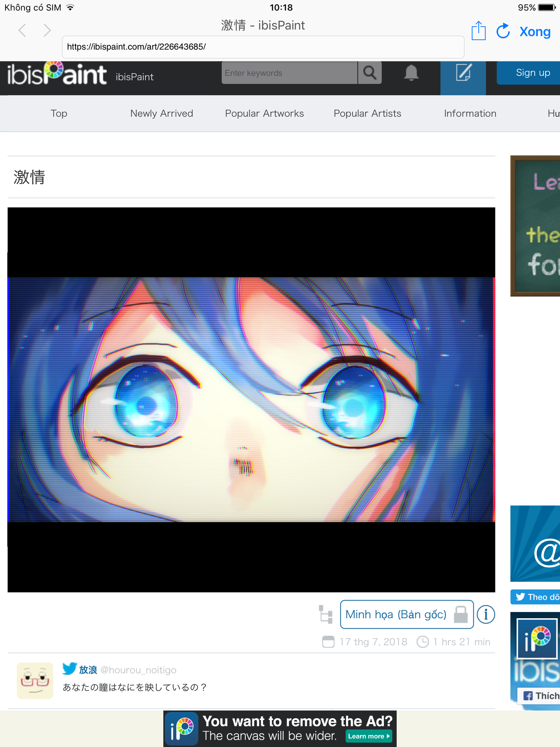The height and width of the screenshot is (747, 560).
Task: Tap the battery indicator in status bar
Action: (x=547, y=7)
